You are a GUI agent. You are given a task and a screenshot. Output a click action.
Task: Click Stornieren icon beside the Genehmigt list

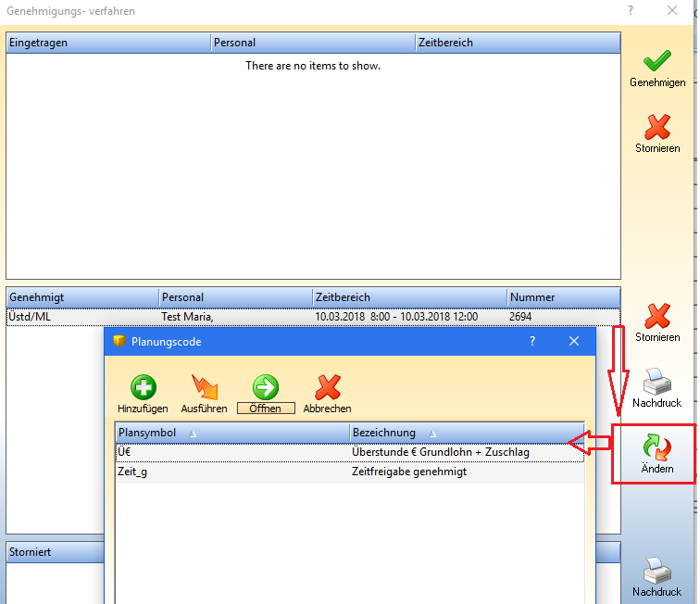coord(656,316)
